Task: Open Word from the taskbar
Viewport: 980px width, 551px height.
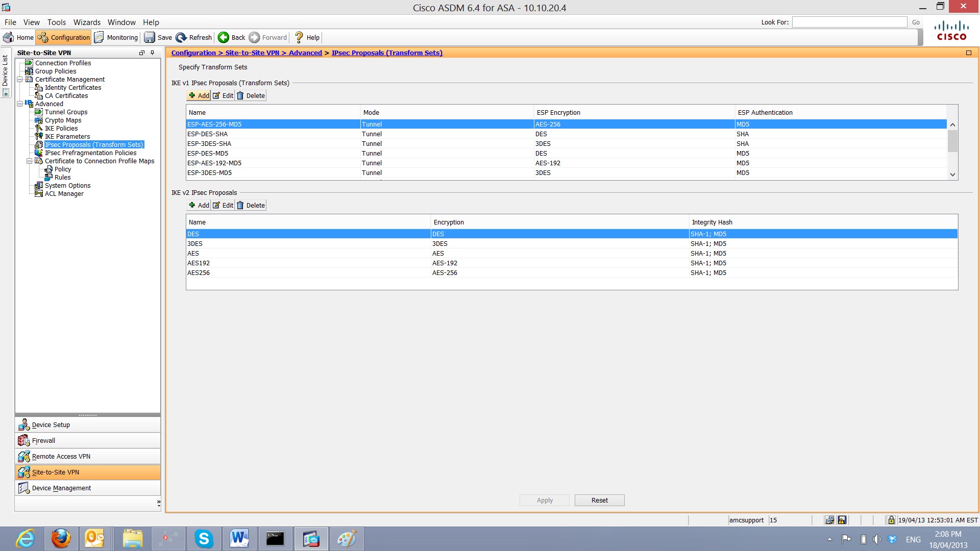Action: [239, 539]
